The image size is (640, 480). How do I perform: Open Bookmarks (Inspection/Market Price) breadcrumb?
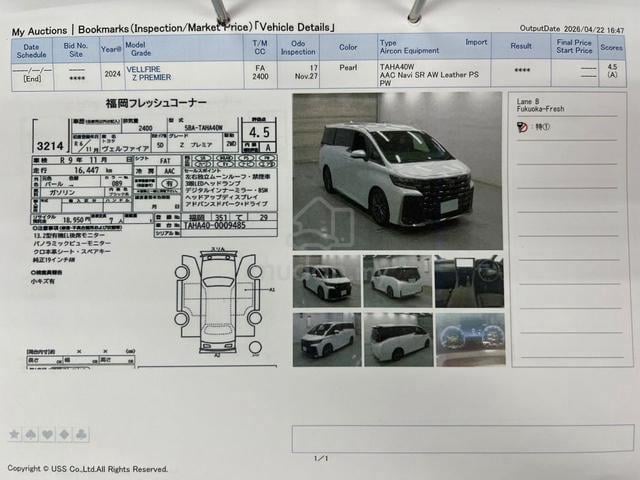pyautogui.click(x=165, y=29)
